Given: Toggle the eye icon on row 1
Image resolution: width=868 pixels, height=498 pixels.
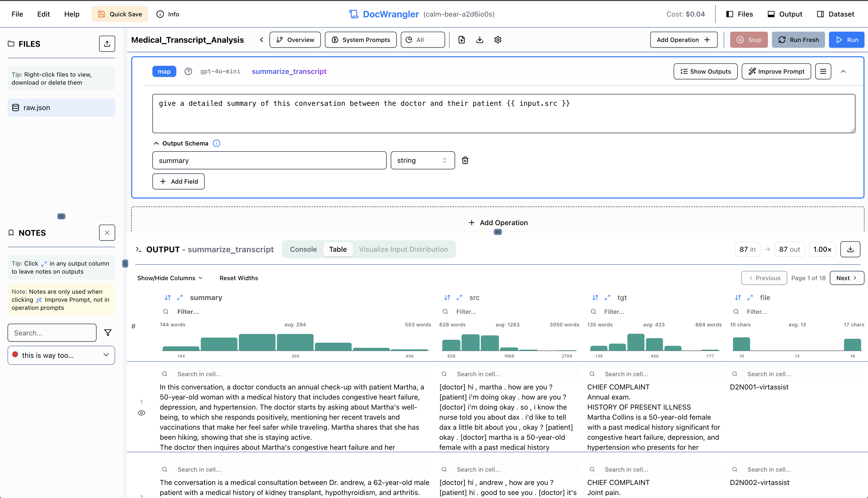Looking at the screenshot, I should [x=141, y=413].
